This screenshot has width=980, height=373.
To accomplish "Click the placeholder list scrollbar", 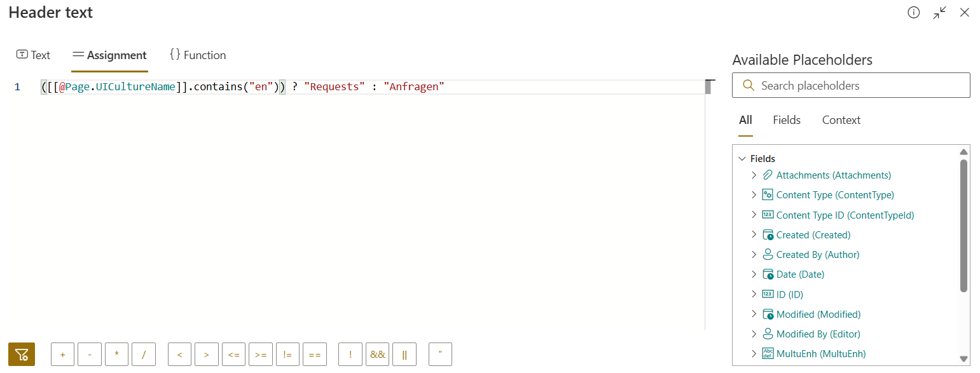I will pyautogui.click(x=962, y=222).
